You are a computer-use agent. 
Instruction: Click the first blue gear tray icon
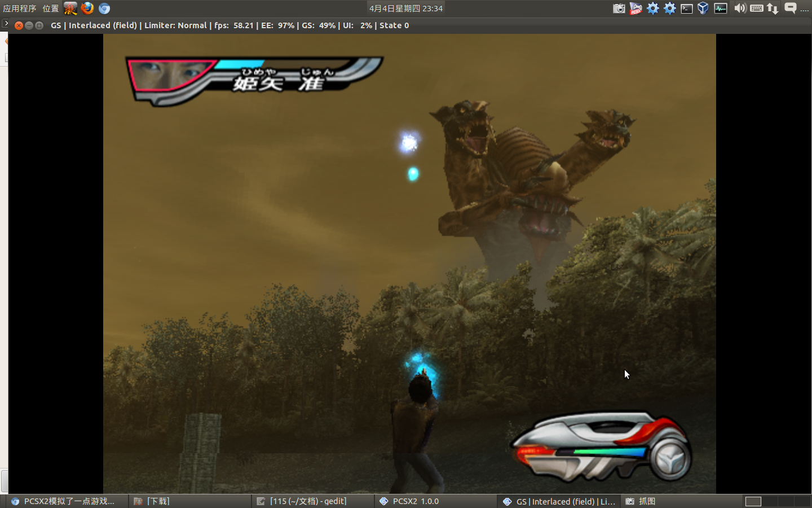click(653, 8)
